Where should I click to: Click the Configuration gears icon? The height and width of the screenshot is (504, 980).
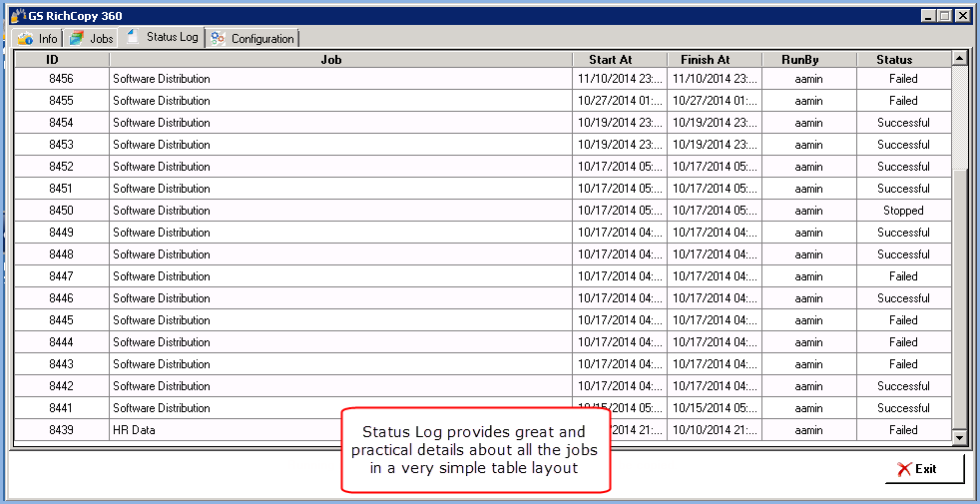tap(218, 39)
